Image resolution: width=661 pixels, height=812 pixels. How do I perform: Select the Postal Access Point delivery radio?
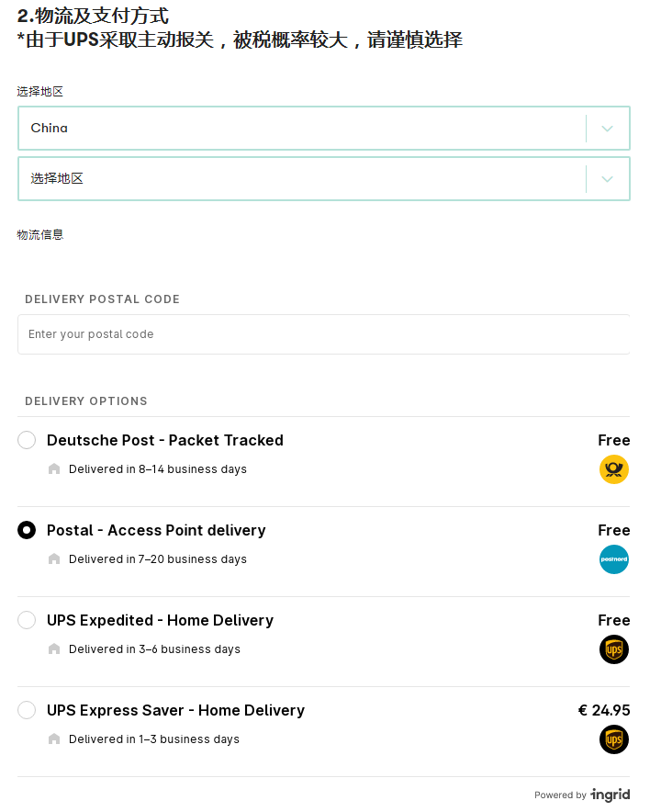click(x=27, y=530)
